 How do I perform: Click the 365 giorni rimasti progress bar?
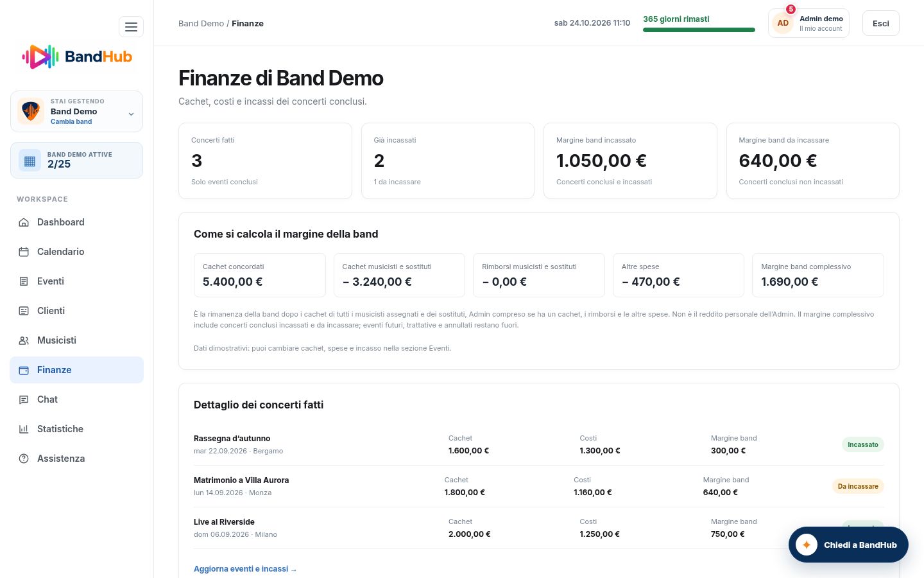click(x=699, y=30)
